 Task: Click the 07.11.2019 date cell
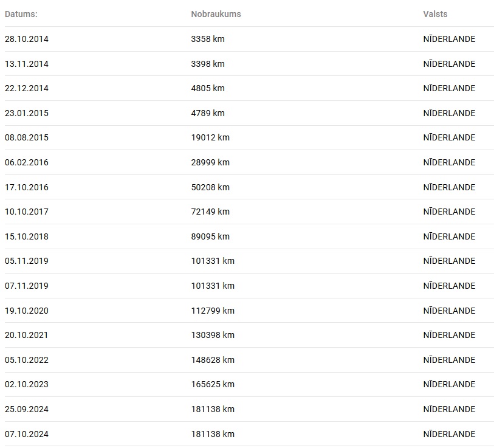[27, 286]
